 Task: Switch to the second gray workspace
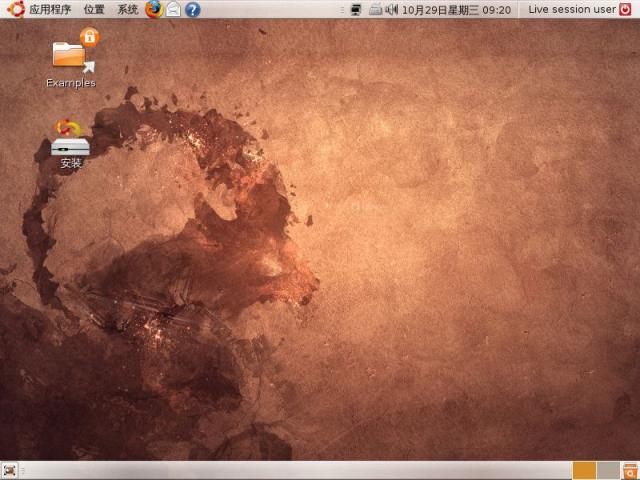click(x=608, y=471)
